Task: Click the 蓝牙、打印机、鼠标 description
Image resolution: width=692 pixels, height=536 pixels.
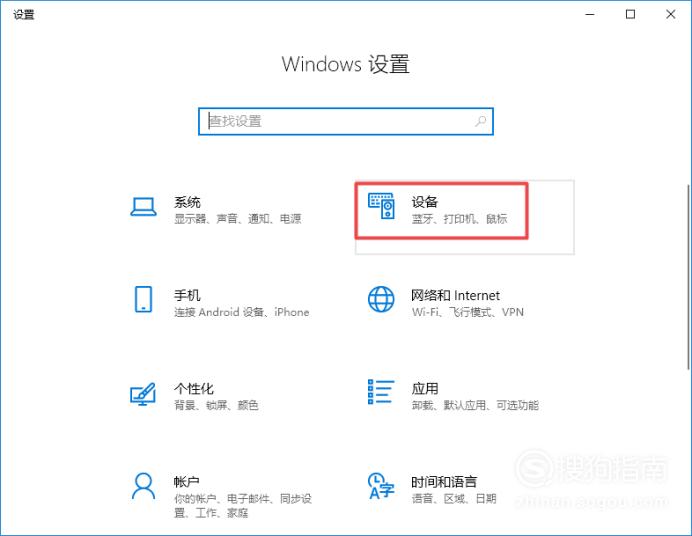Action: pyautogui.click(x=459, y=219)
